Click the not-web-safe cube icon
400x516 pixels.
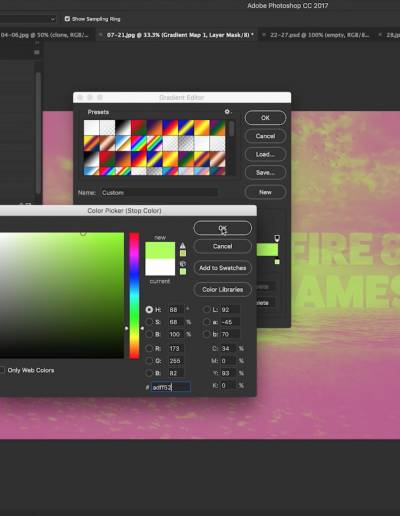pos(183,264)
